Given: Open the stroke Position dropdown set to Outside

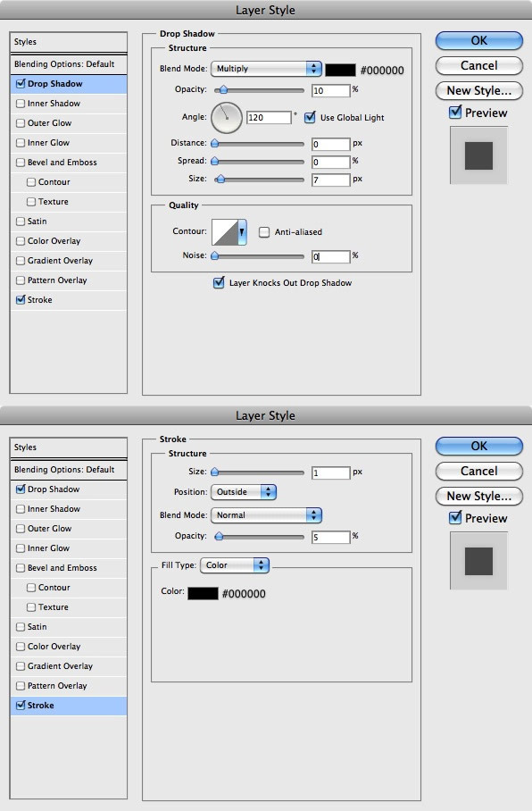Looking at the screenshot, I should pyautogui.click(x=244, y=492).
